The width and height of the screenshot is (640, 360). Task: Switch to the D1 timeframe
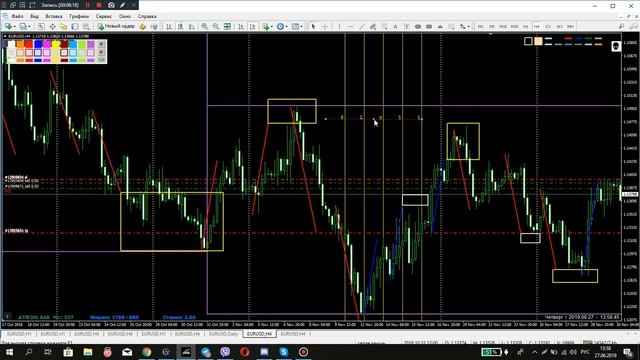tap(548, 26)
